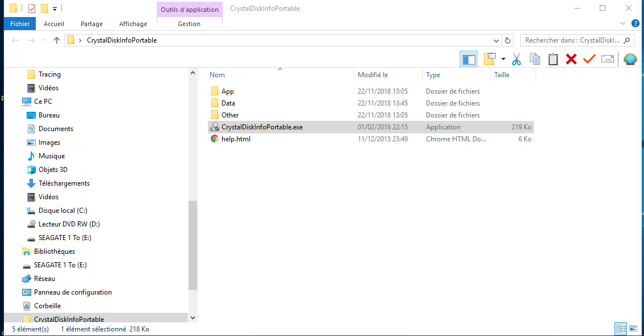Open Bibliothèques in the navigation tree
This screenshot has width=644, height=336.
coord(54,251)
